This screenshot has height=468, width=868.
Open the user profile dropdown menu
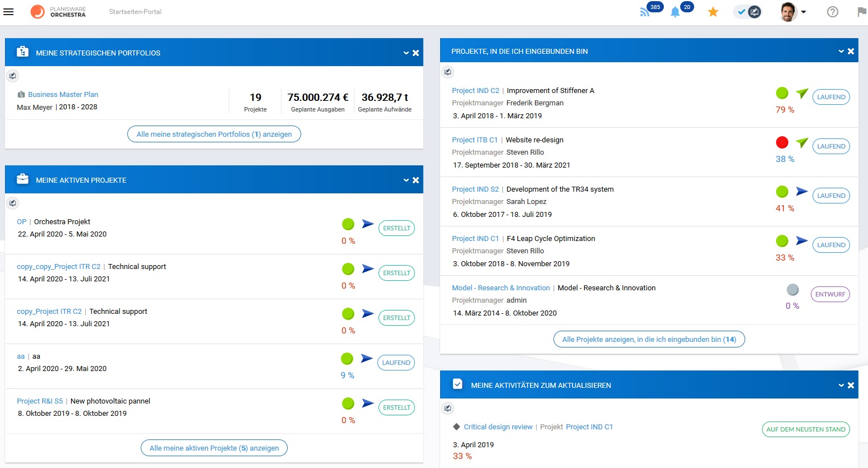[793, 12]
